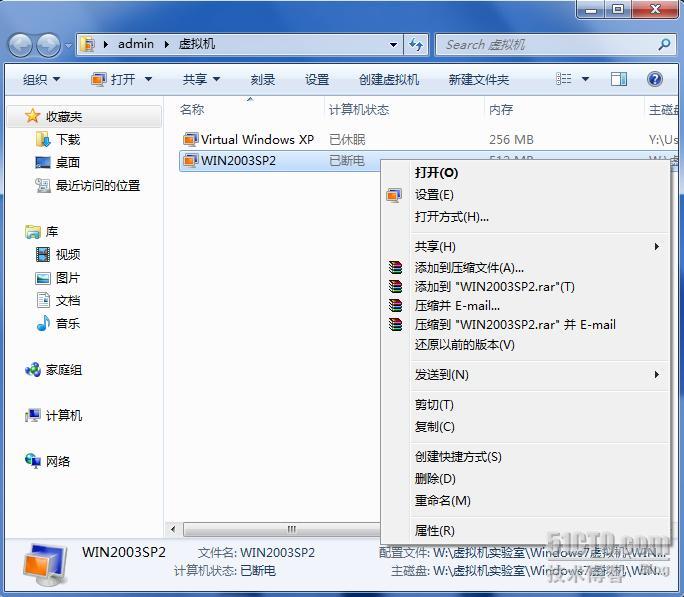Open the view options dropdown arrow
Viewport: 684px width, 597px height.
coord(585,79)
